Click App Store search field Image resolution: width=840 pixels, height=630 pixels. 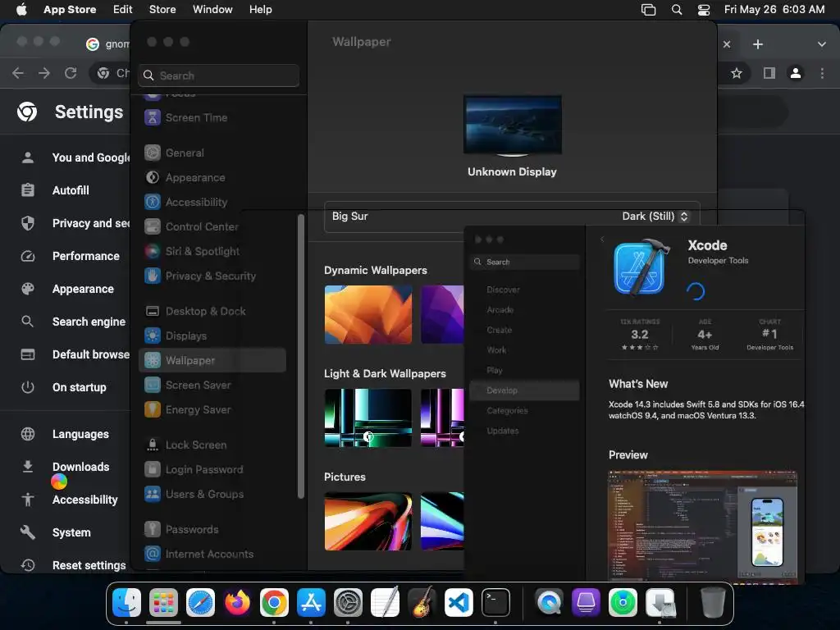(524, 262)
